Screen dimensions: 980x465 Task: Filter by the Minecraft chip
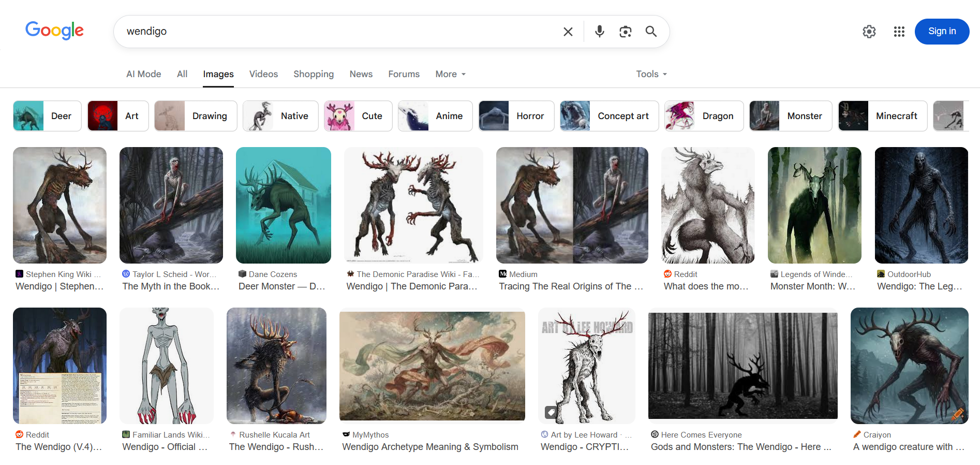tap(883, 116)
